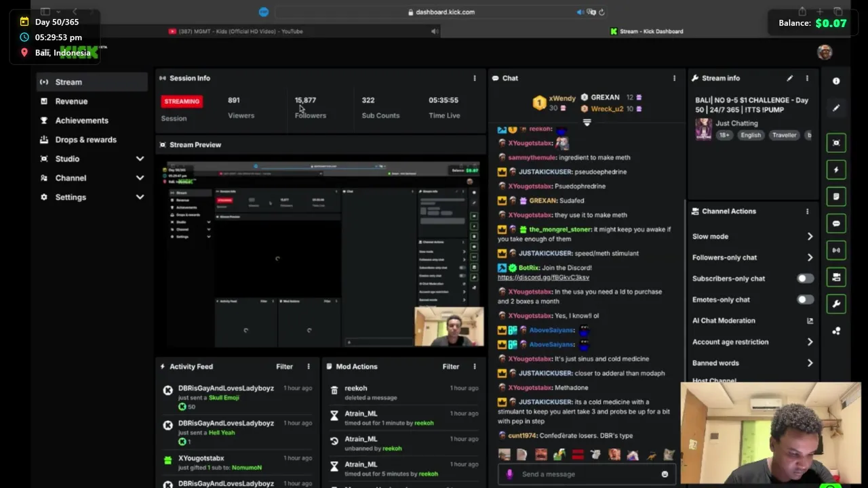The image size is (868, 488).
Task: Expand the Studio menu chevron
Action: (x=140, y=159)
